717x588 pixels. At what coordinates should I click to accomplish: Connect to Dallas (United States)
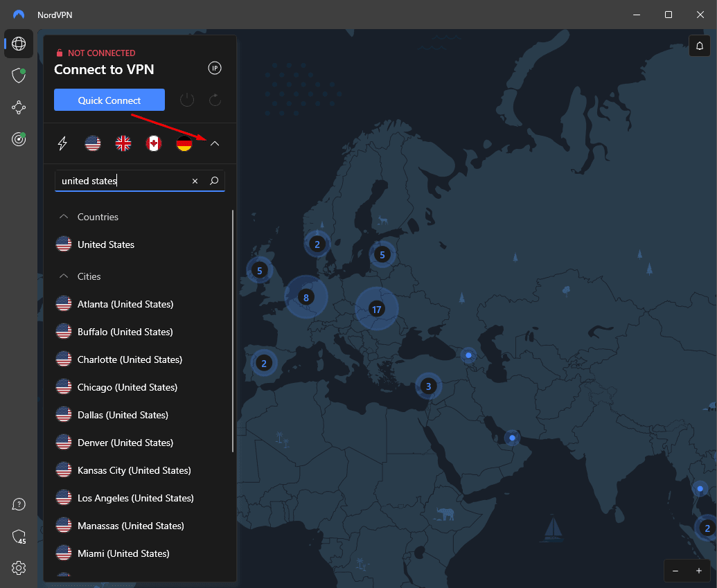point(140,415)
